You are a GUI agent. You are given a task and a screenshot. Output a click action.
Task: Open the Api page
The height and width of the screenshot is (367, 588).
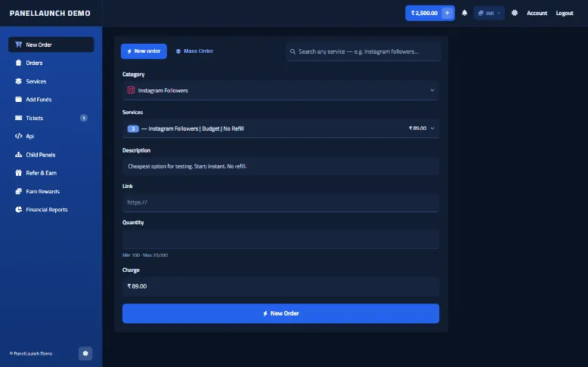tap(51, 136)
